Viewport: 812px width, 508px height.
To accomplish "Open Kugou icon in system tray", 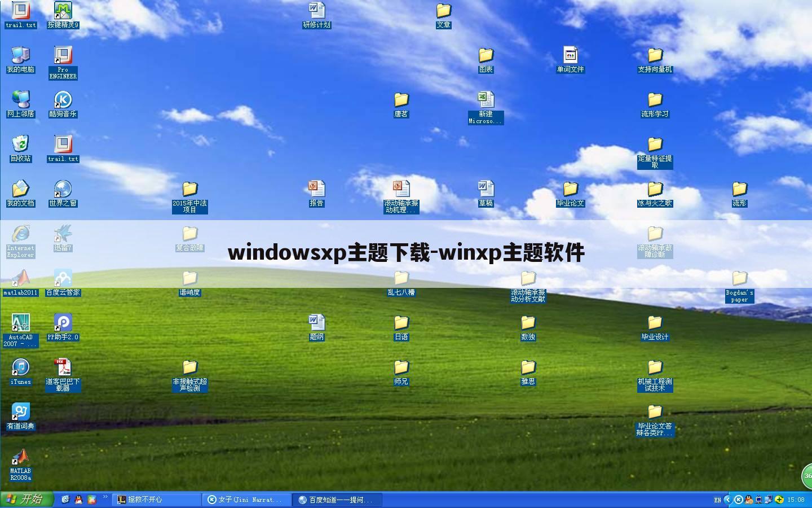I will [738, 500].
